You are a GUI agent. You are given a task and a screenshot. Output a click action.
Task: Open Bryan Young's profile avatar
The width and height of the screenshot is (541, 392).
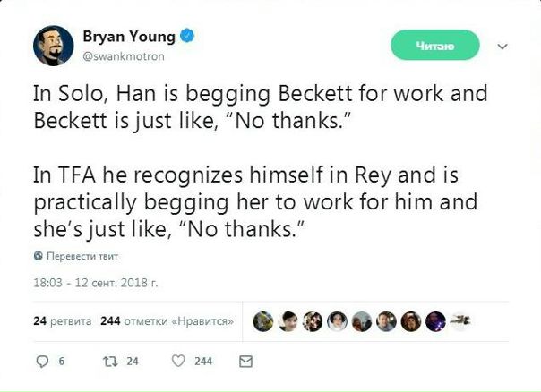click(x=54, y=46)
